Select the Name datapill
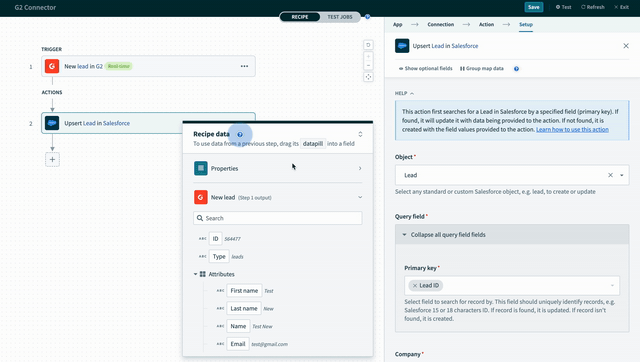This screenshot has width=640, height=362. coord(238,326)
